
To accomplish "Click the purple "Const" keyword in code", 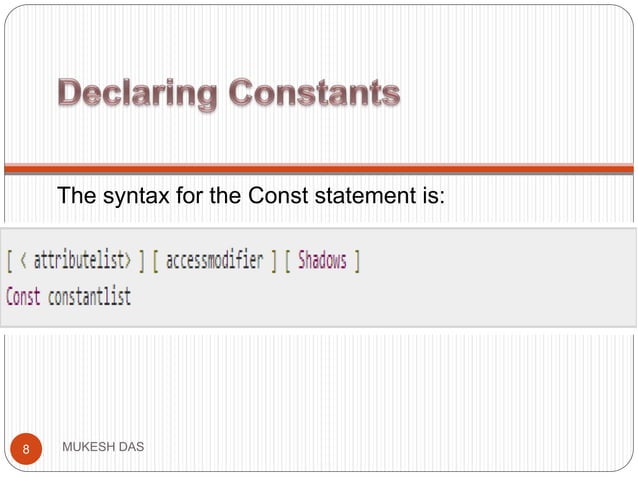I will [23, 297].
